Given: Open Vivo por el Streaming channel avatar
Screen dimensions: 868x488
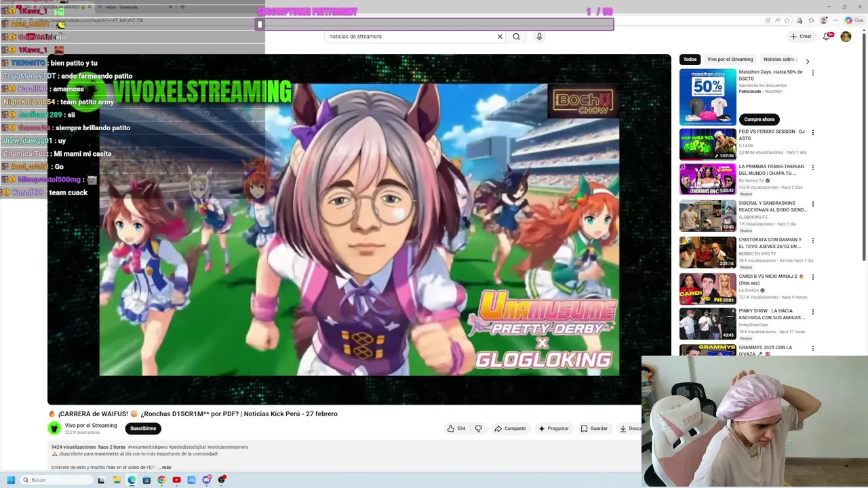Looking at the screenshot, I should (x=54, y=428).
